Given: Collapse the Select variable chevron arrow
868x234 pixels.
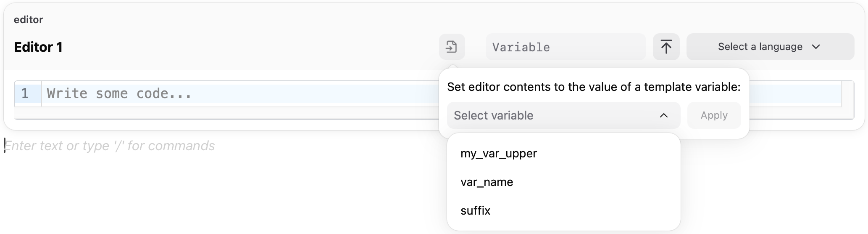Looking at the screenshot, I should point(663,115).
